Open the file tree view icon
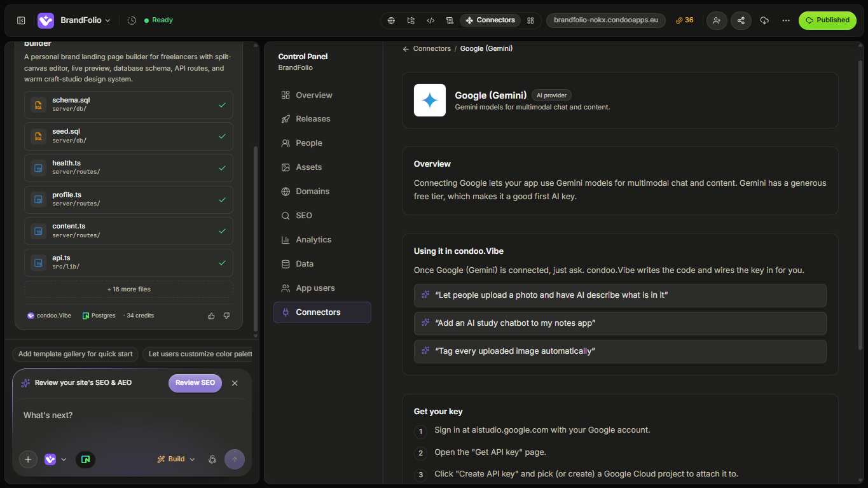This screenshot has height=488, width=868. [x=411, y=20]
